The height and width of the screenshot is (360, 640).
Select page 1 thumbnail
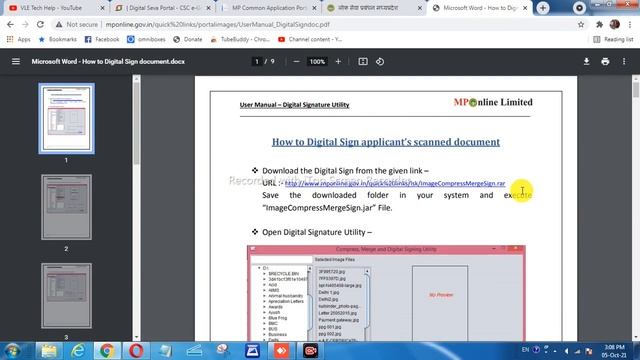[x=67, y=119]
